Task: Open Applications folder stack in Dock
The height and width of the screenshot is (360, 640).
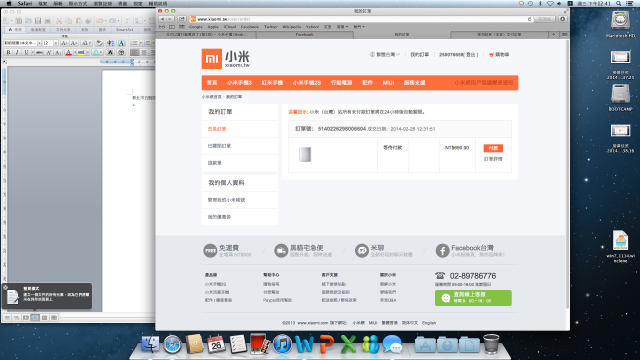Action: click(x=425, y=344)
